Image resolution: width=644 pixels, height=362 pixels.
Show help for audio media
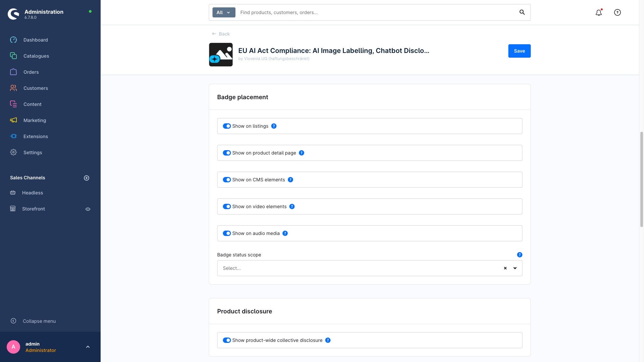(x=285, y=233)
